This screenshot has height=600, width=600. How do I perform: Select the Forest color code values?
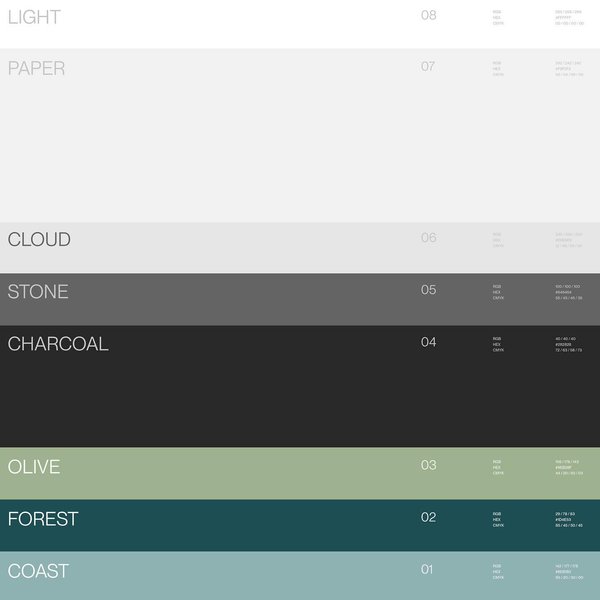569,520
